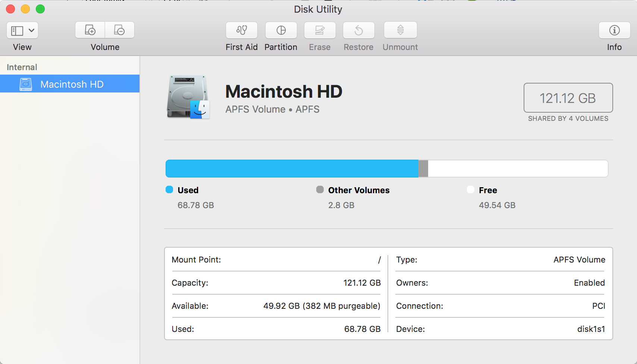Click the large hard drive Finder icon
Screen dimensions: 637x364
[188, 97]
